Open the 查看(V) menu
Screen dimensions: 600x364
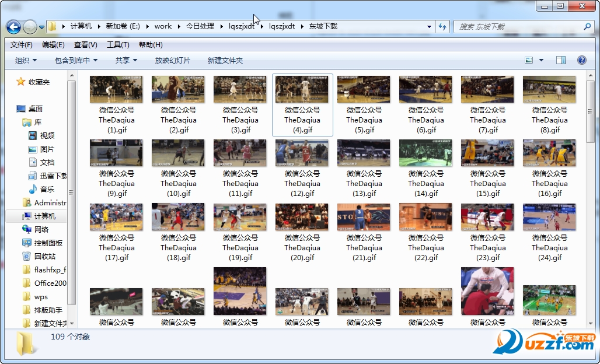click(x=86, y=45)
